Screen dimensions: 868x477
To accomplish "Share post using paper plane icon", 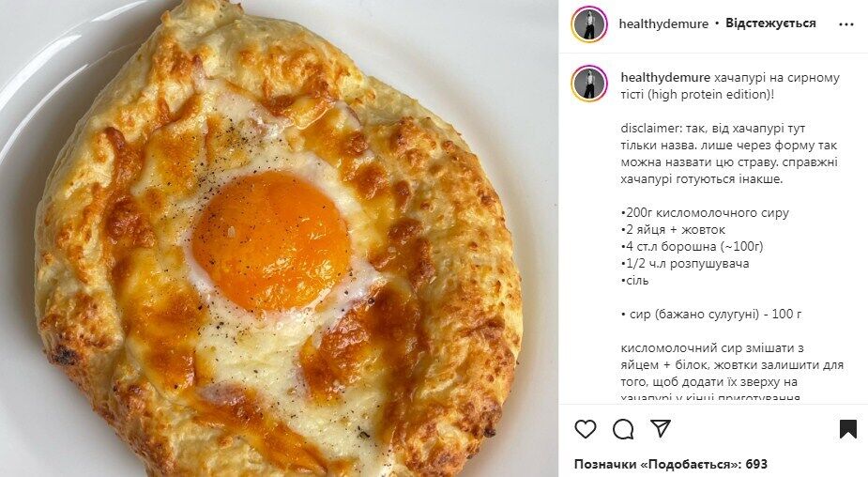I will tap(661, 428).
